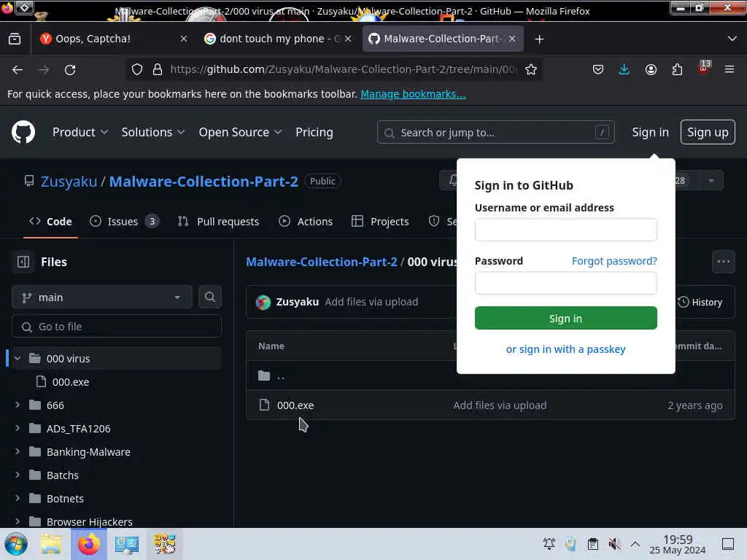
Task: Focus the Password input field
Action: [565, 284]
